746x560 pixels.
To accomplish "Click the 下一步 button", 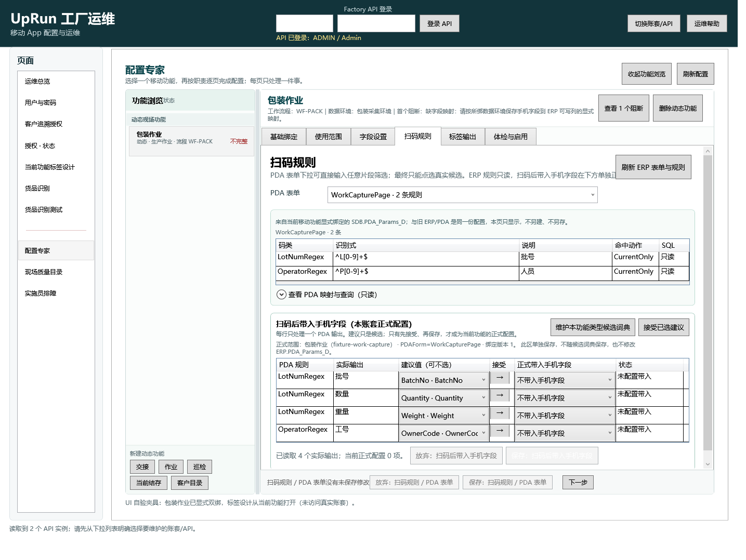I will click(x=578, y=482).
